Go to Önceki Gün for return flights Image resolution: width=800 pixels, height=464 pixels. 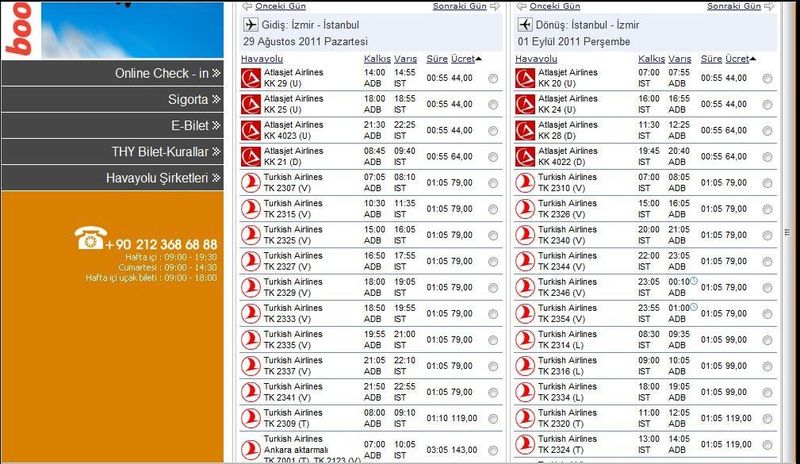pyautogui.click(x=555, y=6)
